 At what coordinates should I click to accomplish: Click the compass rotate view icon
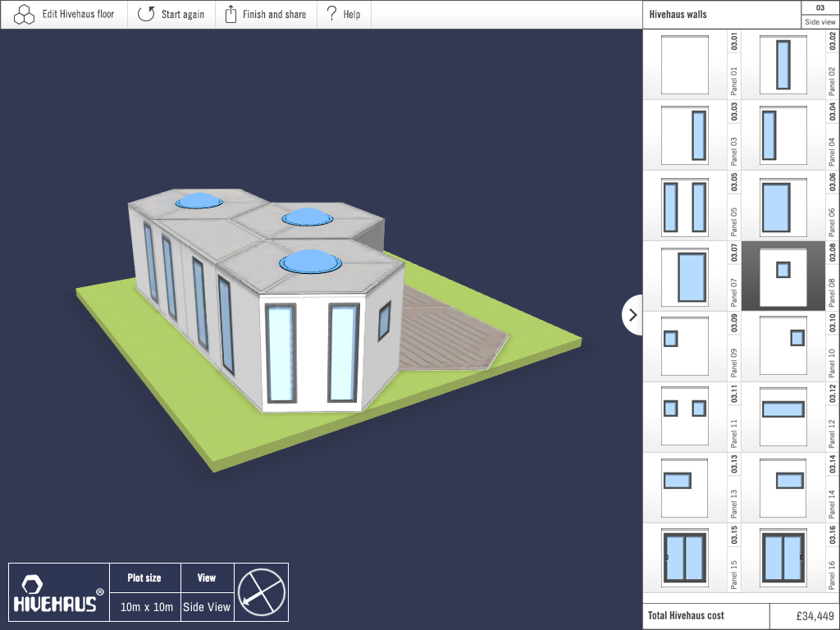point(262,592)
